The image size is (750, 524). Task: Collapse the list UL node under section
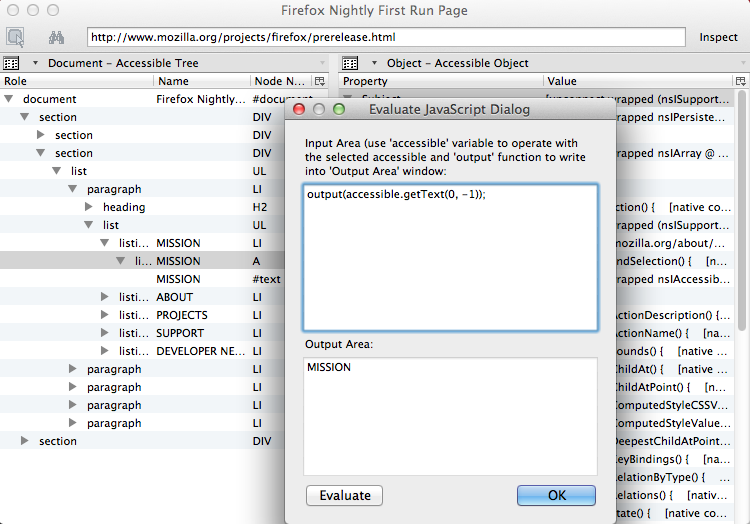(56, 171)
